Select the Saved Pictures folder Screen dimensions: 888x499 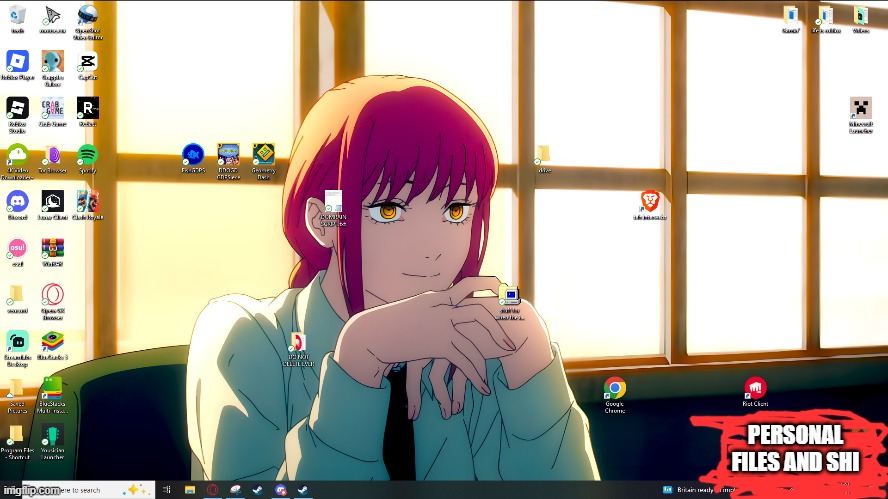point(17,395)
